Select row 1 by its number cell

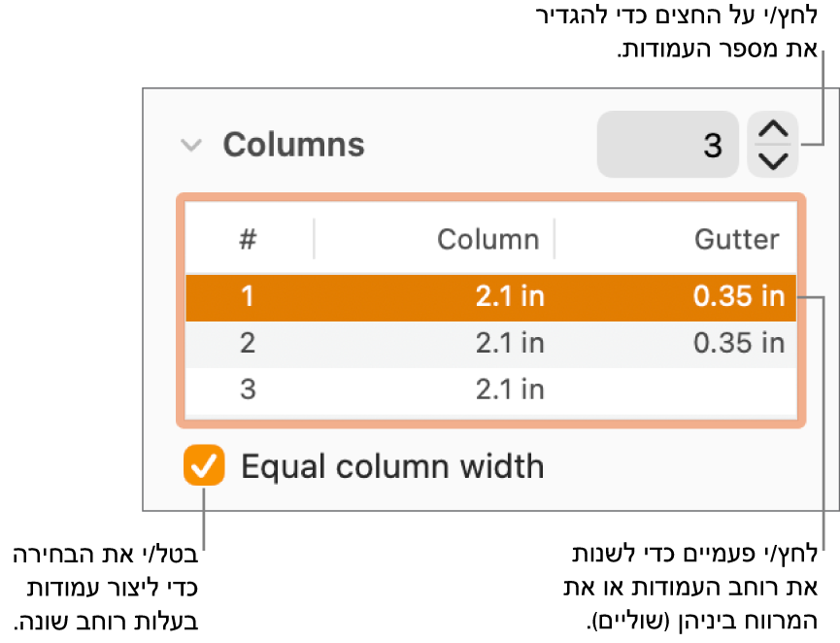click(248, 296)
